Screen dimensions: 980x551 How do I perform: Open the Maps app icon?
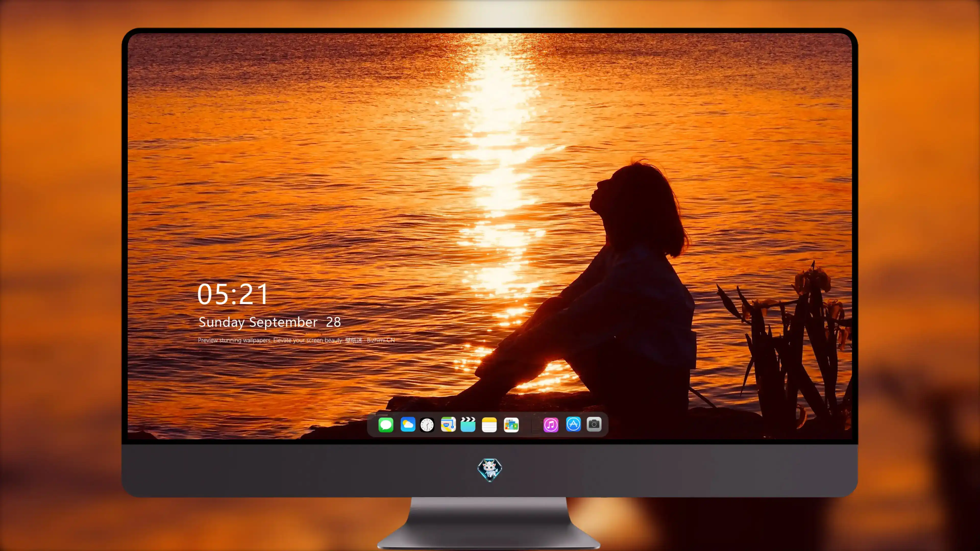[448, 424]
